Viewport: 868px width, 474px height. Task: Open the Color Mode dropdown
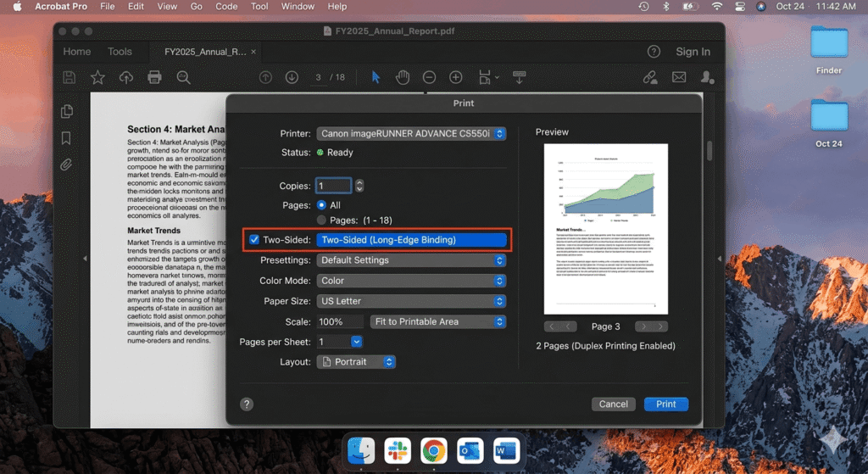point(411,281)
